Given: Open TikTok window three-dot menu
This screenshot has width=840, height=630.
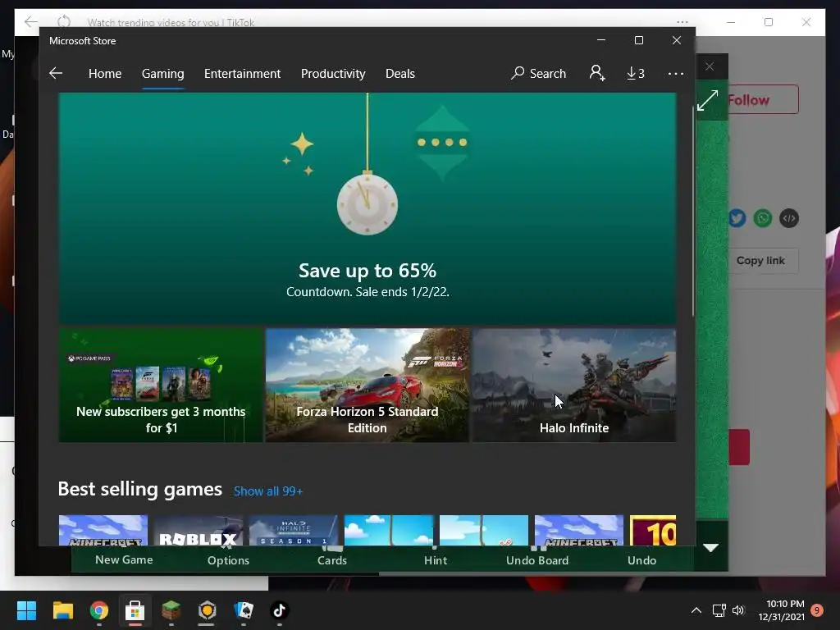Looking at the screenshot, I should tap(682, 22).
